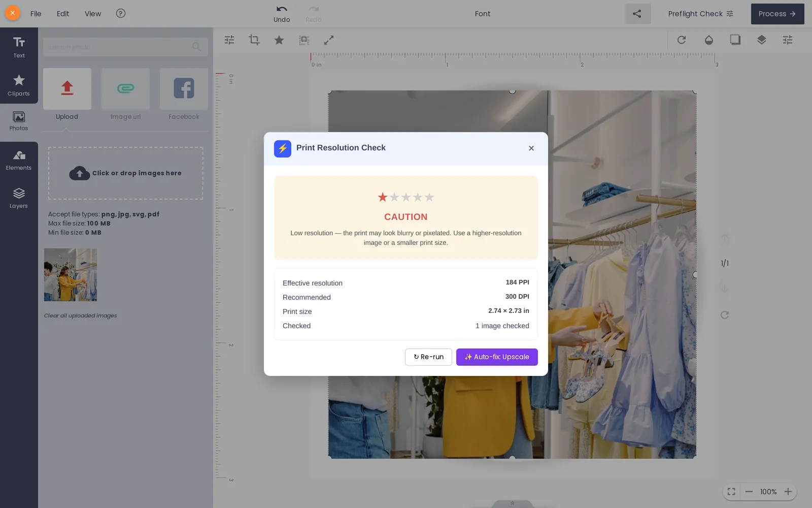The image size is (812, 508).
Task: Click the top center handle of the image
Action: [x=512, y=91]
